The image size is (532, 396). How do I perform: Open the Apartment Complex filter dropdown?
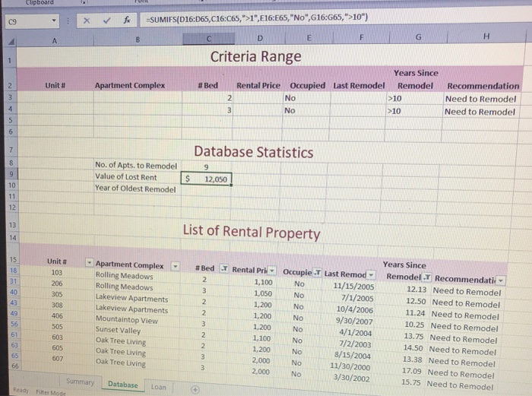coord(176,266)
